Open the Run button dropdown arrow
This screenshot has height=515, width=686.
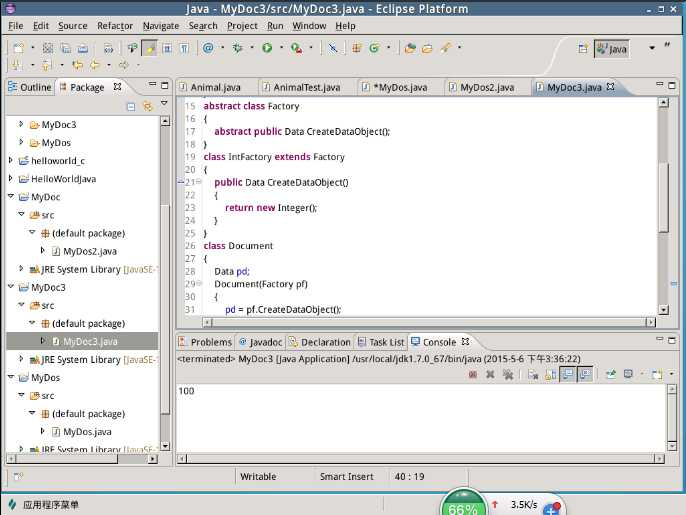[281, 48]
